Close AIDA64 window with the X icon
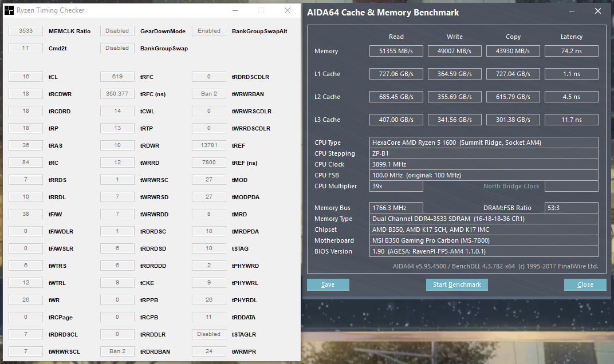This screenshot has width=614, height=364. coord(597,11)
